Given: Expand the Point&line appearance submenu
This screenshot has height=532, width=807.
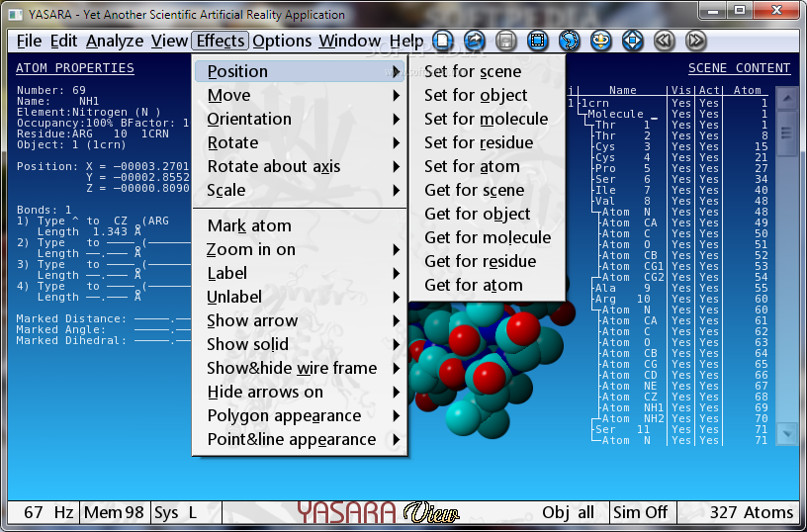Looking at the screenshot, I should coord(300,439).
